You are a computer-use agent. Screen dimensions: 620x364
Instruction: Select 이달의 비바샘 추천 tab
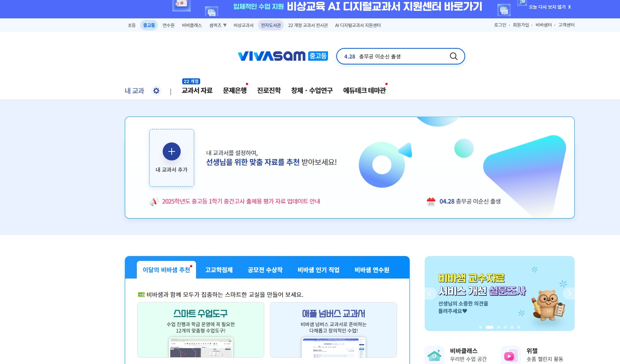point(166,270)
